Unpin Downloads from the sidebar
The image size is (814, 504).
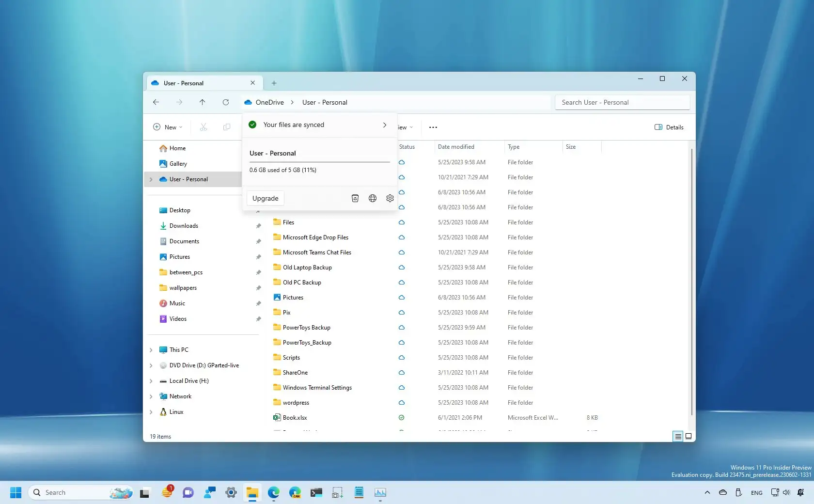pyautogui.click(x=259, y=226)
